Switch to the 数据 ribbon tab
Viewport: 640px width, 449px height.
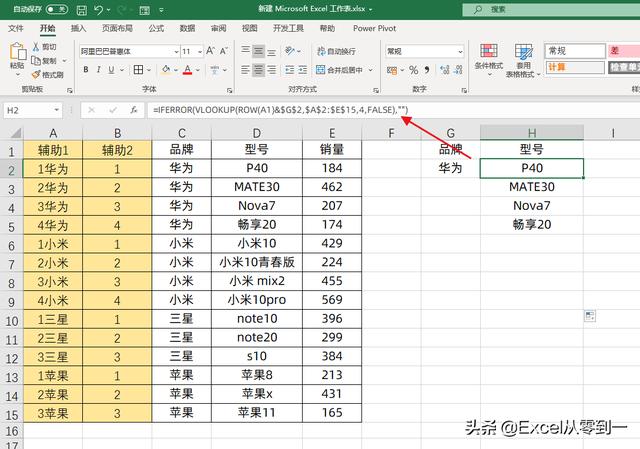(187, 28)
